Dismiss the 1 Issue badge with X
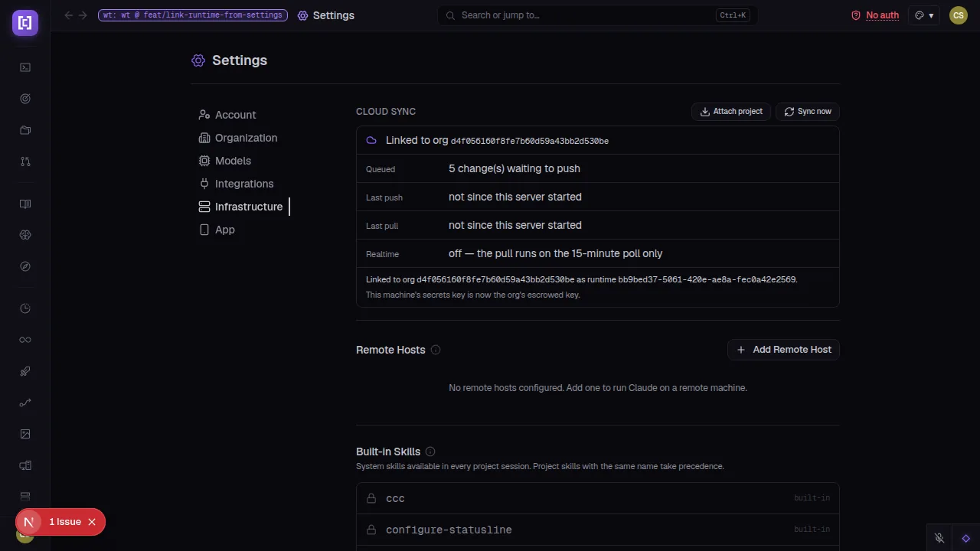 click(x=92, y=522)
